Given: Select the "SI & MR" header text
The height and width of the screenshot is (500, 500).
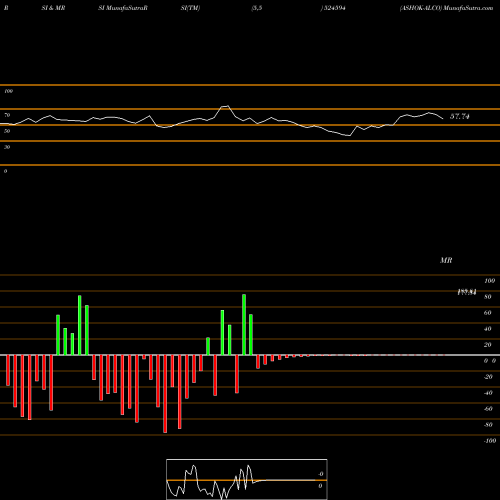Looking at the screenshot, I should tap(53, 8).
